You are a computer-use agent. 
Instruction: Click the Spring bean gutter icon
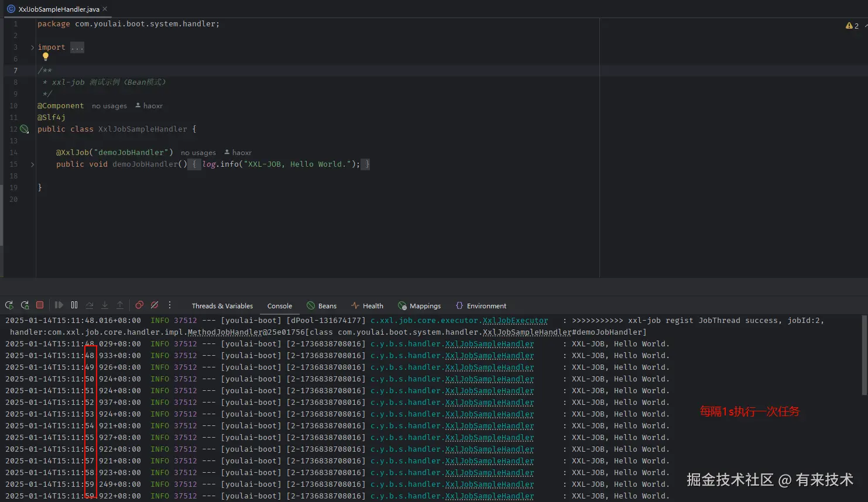point(25,129)
